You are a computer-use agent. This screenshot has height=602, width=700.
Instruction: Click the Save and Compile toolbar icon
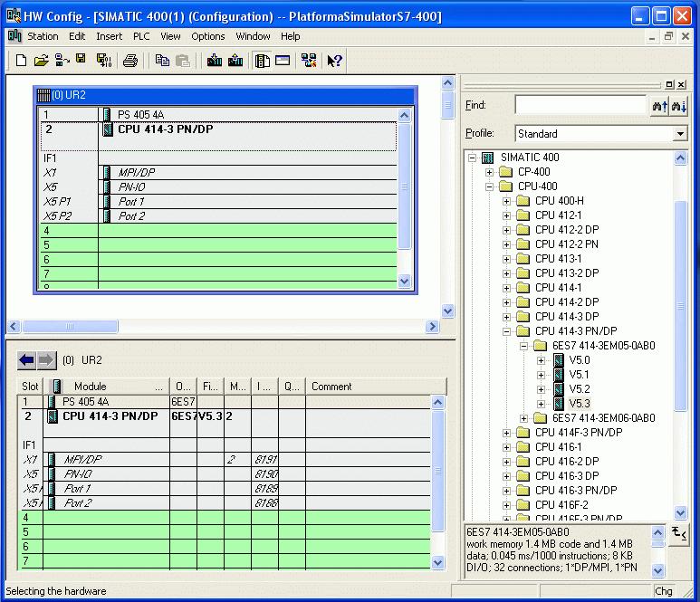click(x=104, y=61)
